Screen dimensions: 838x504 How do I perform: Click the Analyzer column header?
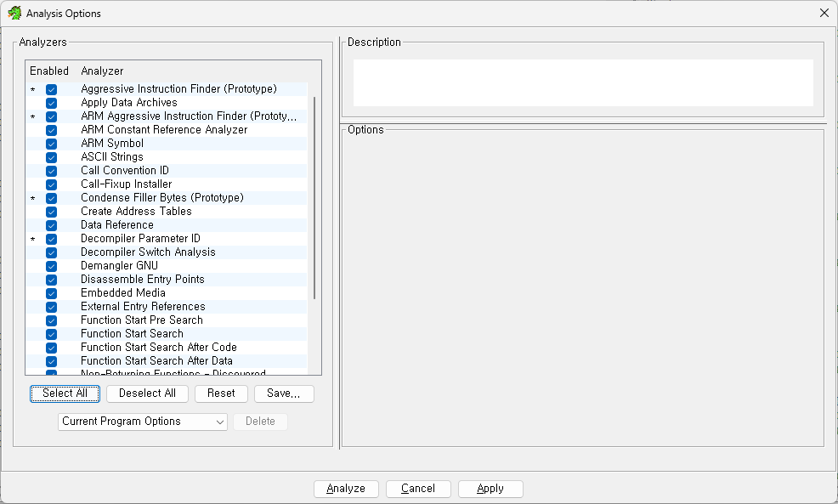(x=102, y=71)
